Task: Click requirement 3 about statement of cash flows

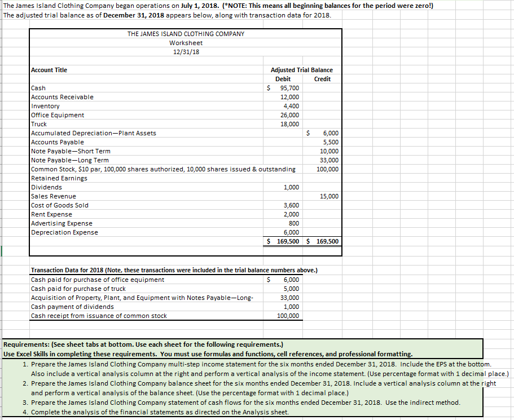Action: (241, 403)
